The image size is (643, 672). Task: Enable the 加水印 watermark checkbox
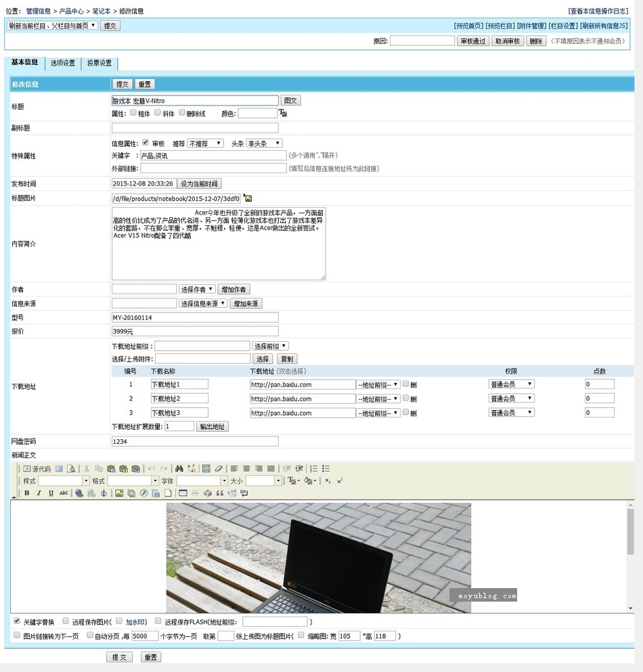coord(119,621)
